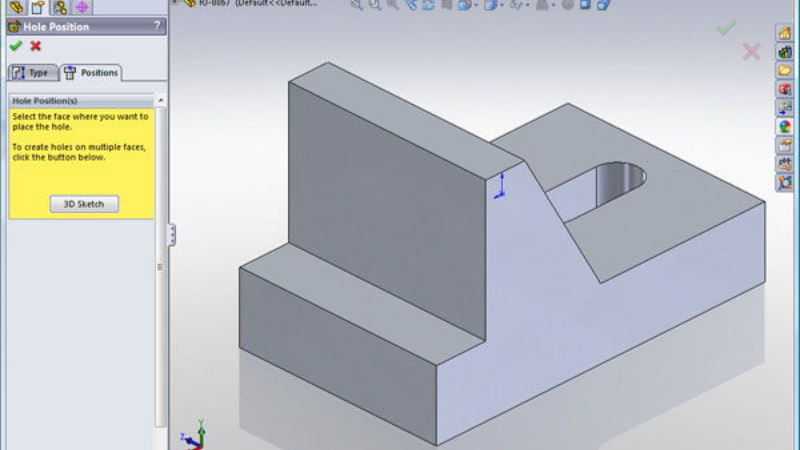Accept hole position with green checkmark
The width and height of the screenshot is (800, 450).
click(x=16, y=46)
